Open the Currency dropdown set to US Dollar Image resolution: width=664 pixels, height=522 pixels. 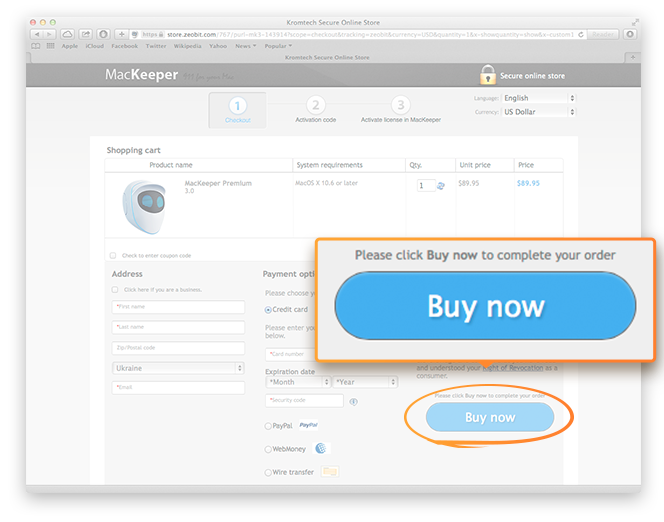[x=538, y=112]
